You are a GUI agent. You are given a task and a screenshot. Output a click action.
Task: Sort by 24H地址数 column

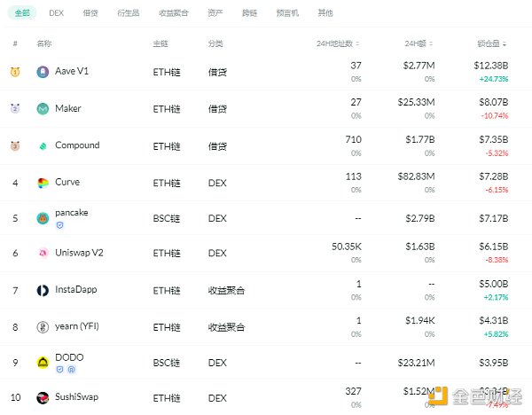pyautogui.click(x=338, y=43)
